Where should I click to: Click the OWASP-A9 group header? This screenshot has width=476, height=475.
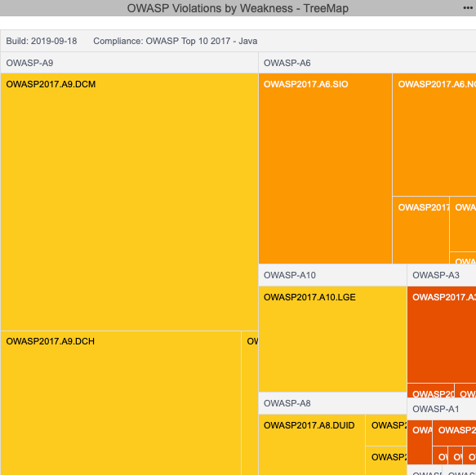click(x=129, y=63)
